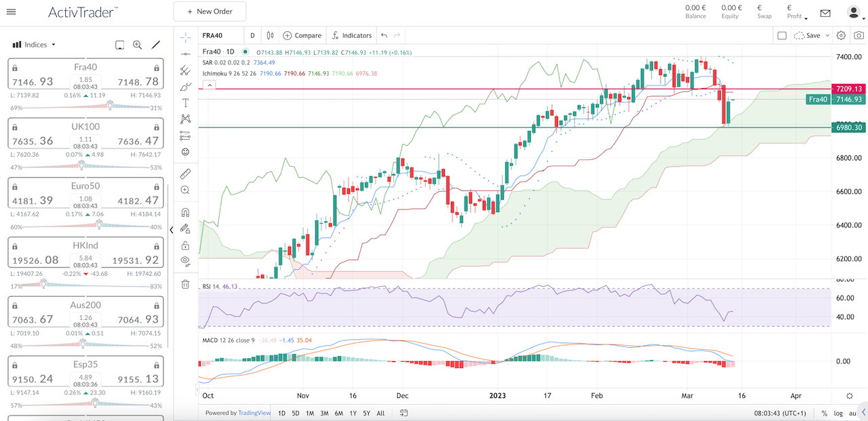The width and height of the screenshot is (868, 421).
Task: Toggle magnet mode
Action: point(185,212)
